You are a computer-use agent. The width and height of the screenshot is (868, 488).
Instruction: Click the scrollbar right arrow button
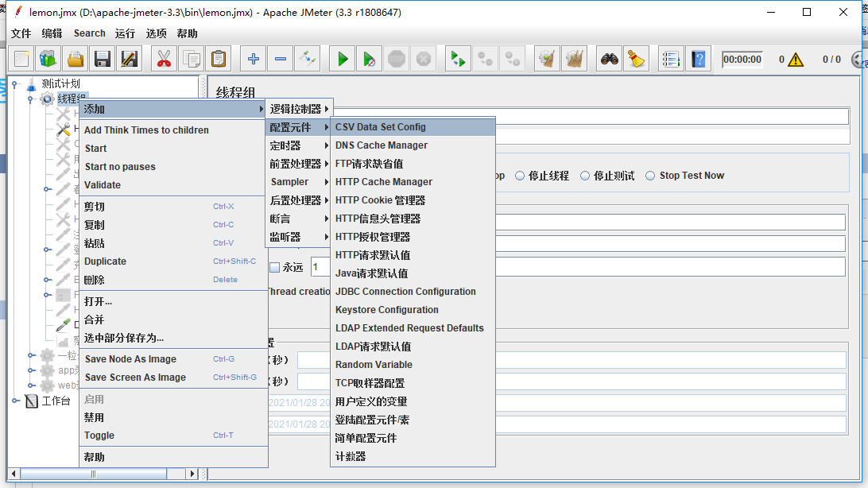point(192,474)
